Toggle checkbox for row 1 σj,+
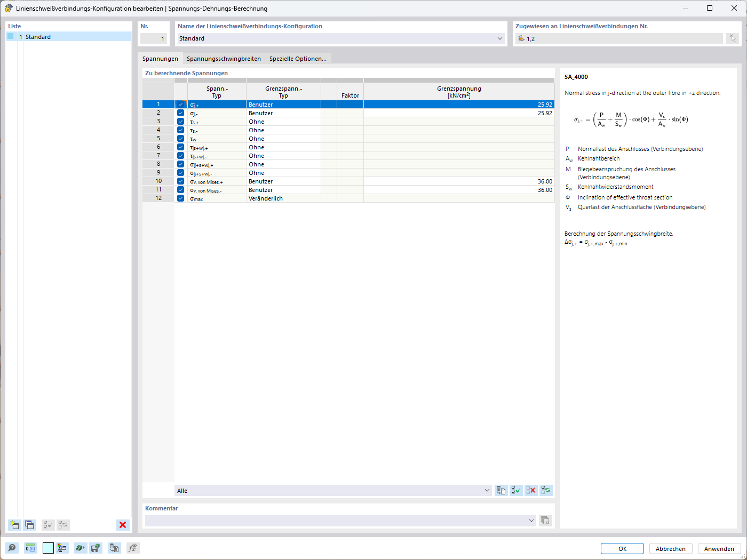 180,105
